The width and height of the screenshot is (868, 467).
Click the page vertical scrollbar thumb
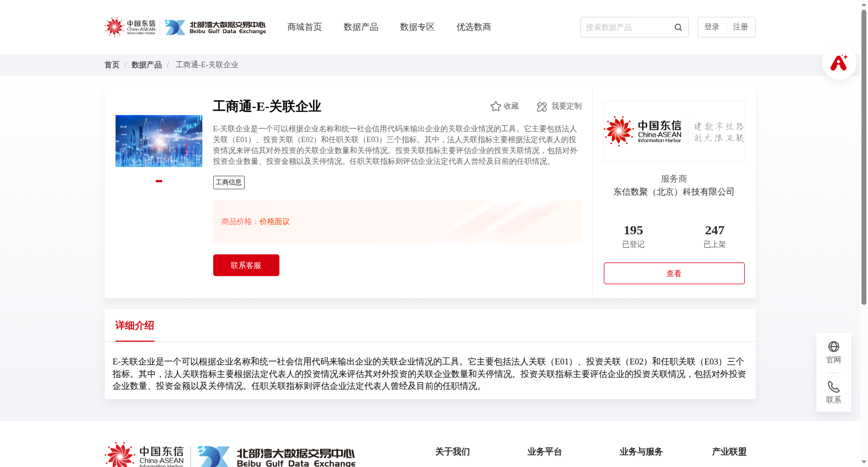[864, 157]
